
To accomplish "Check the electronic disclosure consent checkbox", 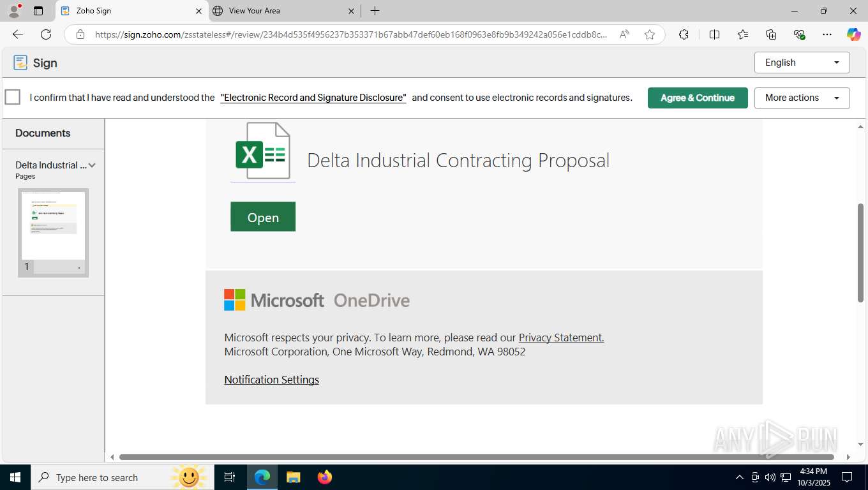I will 13,97.
